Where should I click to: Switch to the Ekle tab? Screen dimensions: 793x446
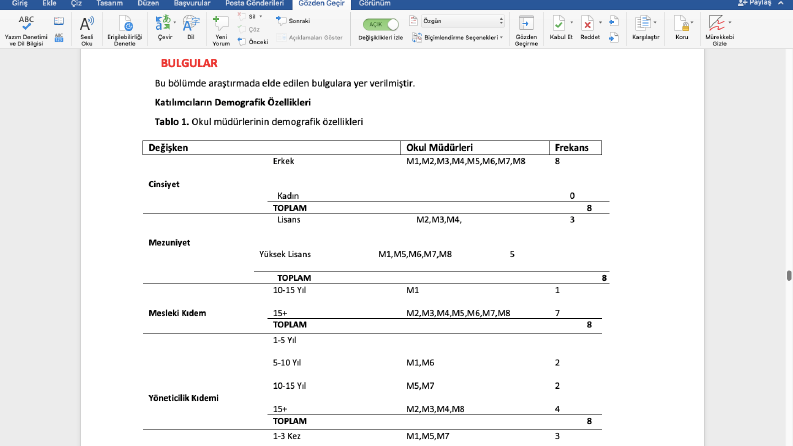tap(49, 3)
